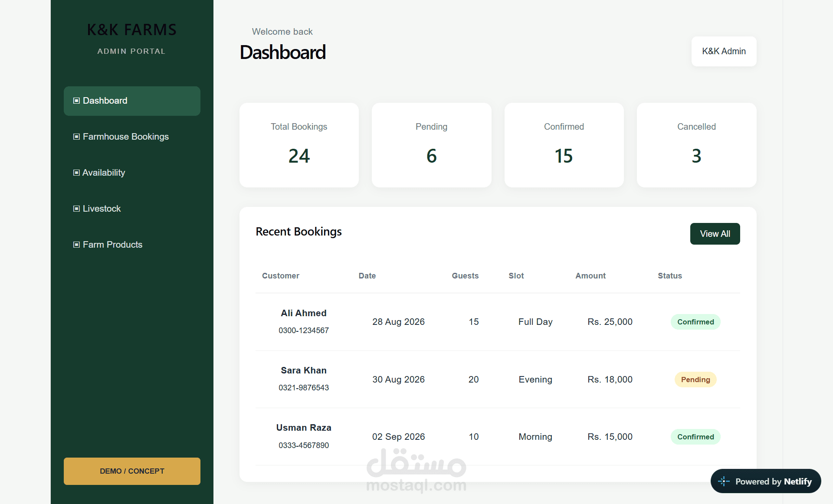Select customer name Ali Ahmed
833x504 pixels.
click(304, 313)
